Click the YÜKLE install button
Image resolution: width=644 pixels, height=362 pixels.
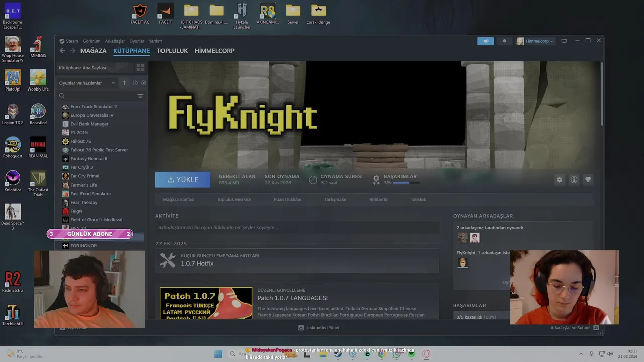[183, 179]
